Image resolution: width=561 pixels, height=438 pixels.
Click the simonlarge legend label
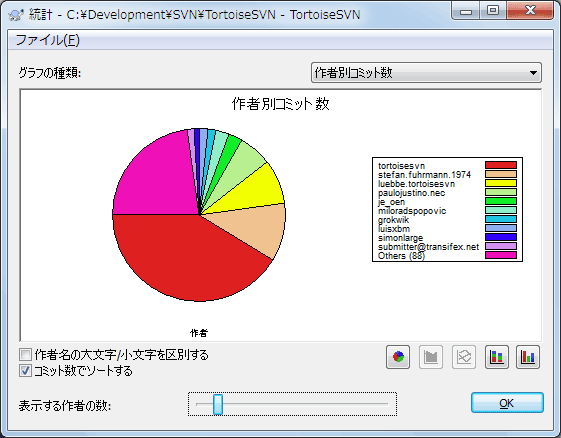pyautogui.click(x=400, y=238)
